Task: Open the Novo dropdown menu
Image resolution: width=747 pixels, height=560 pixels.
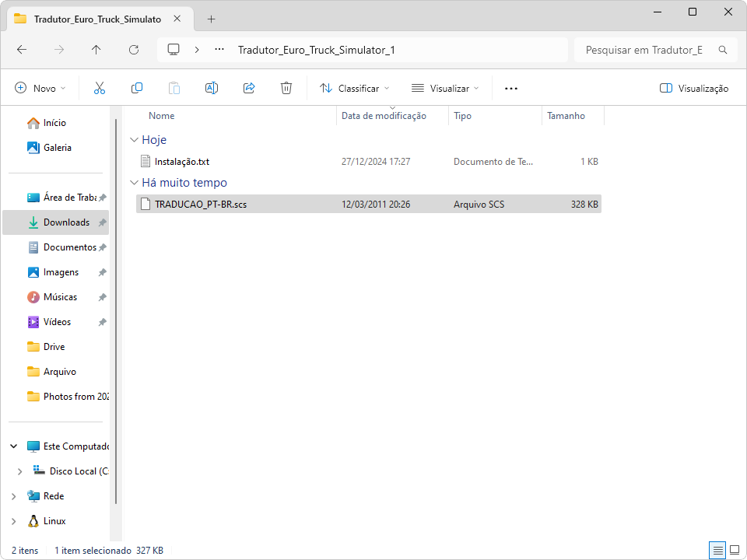Action: coord(40,89)
